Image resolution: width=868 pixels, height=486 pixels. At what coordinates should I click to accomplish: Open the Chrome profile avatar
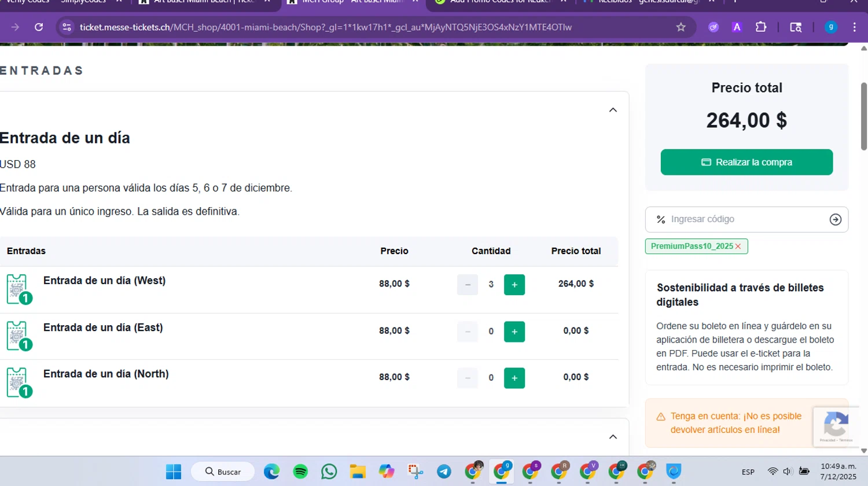(x=831, y=27)
